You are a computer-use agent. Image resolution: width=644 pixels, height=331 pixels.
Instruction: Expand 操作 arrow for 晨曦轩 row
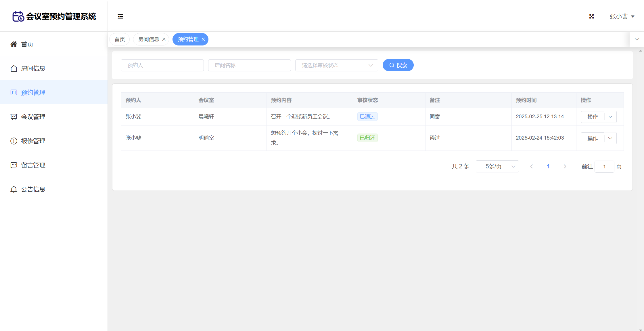click(x=610, y=117)
